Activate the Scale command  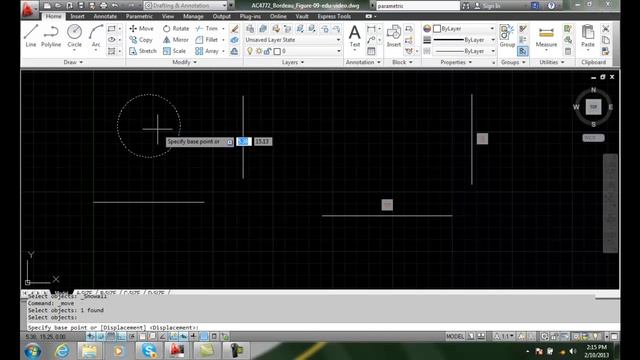tap(174, 51)
